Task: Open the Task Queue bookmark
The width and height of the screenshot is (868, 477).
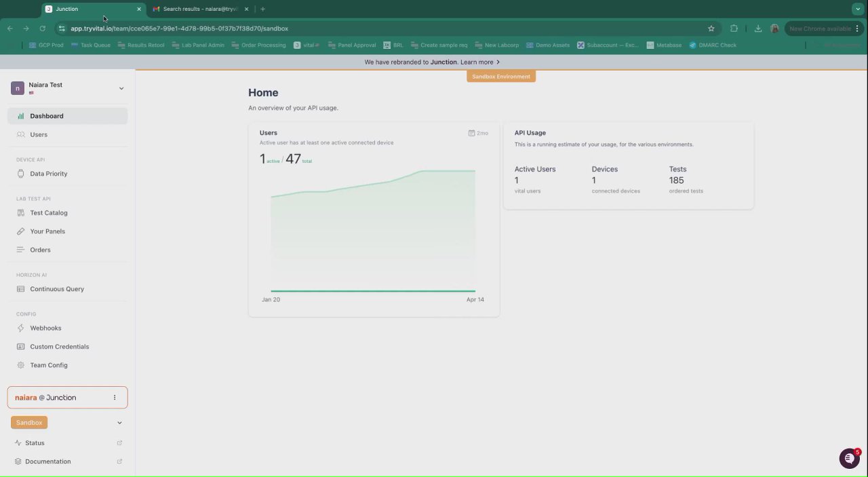Action: (91, 45)
